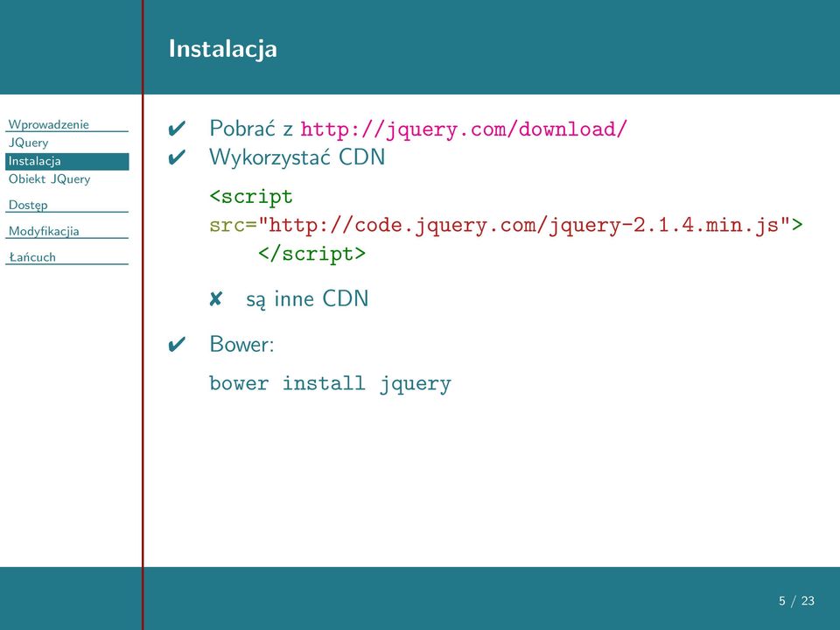Click the 'bower install jquery' command
This screenshot has height=630, width=840.
330,384
